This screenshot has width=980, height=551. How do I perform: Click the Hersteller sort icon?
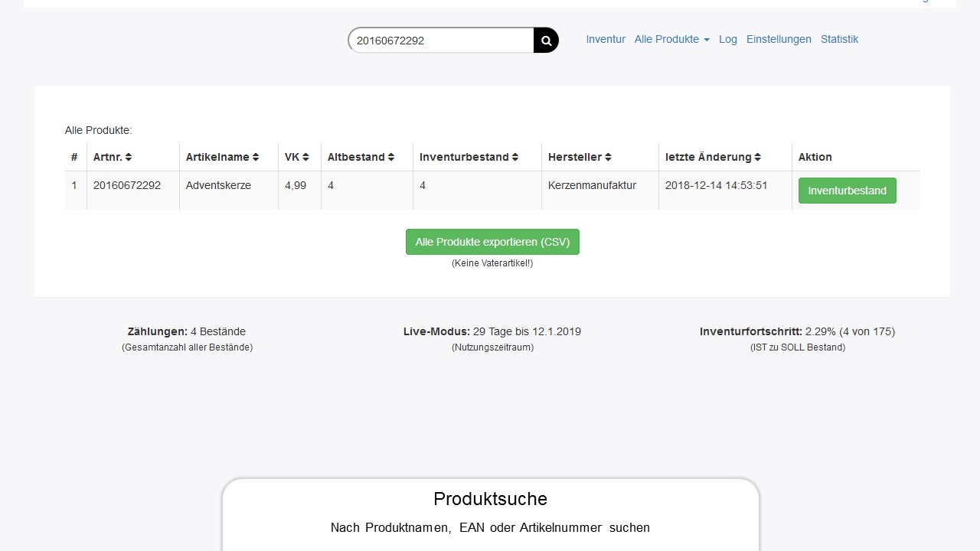608,157
